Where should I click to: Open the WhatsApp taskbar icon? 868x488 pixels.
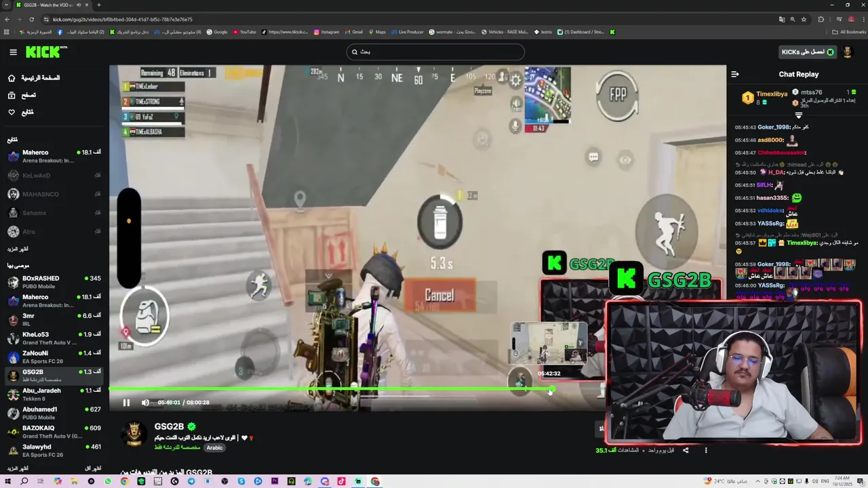(x=108, y=481)
